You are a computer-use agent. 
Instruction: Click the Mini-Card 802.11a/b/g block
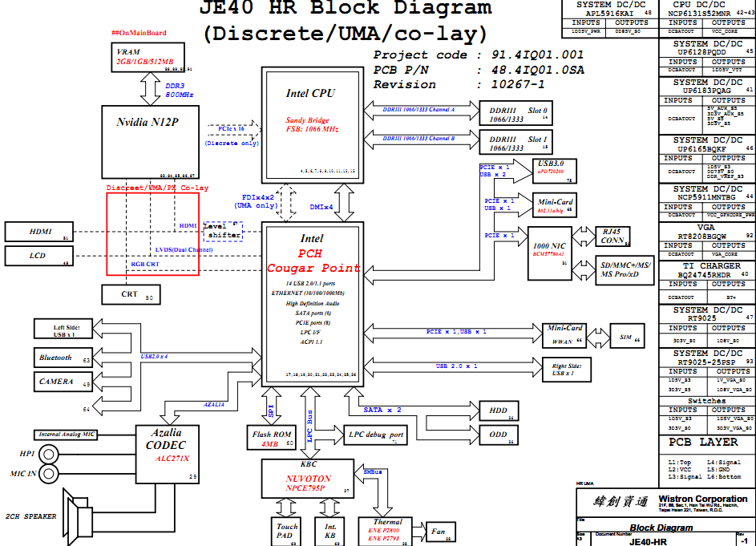coord(555,205)
